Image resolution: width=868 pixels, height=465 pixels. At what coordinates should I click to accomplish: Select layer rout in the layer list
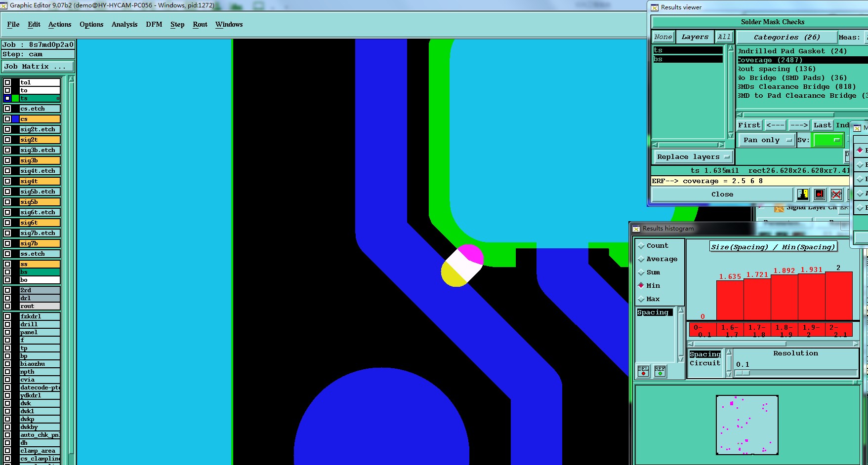pos(40,306)
